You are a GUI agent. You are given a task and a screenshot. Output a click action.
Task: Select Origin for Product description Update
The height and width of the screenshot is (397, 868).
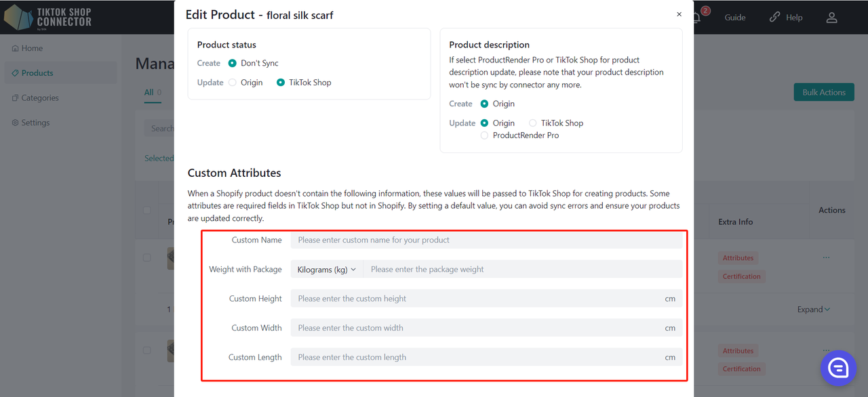[x=484, y=123]
